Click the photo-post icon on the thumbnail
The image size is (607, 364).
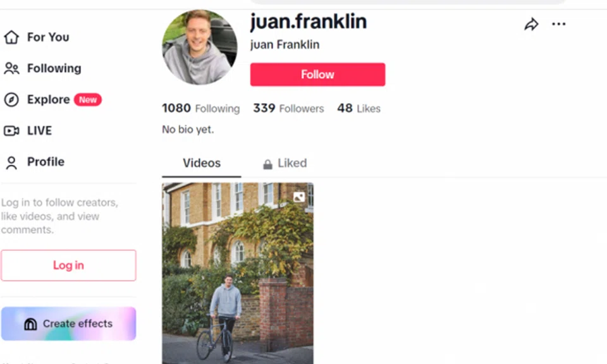point(299,197)
